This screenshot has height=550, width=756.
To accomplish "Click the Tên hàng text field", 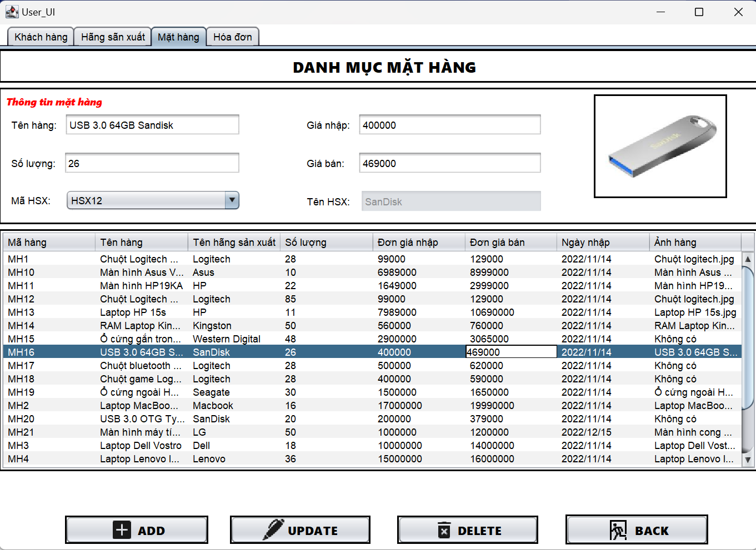I will tap(152, 124).
